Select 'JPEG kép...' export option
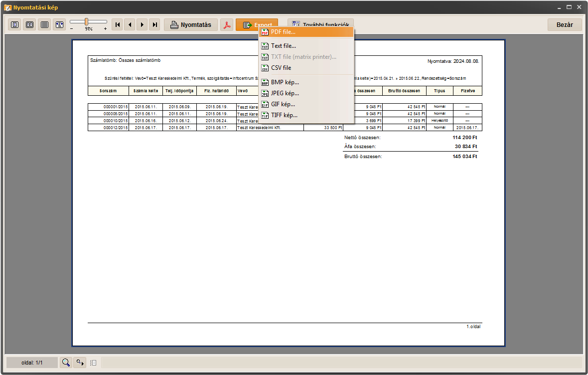This screenshot has height=375, width=588. (x=307, y=93)
